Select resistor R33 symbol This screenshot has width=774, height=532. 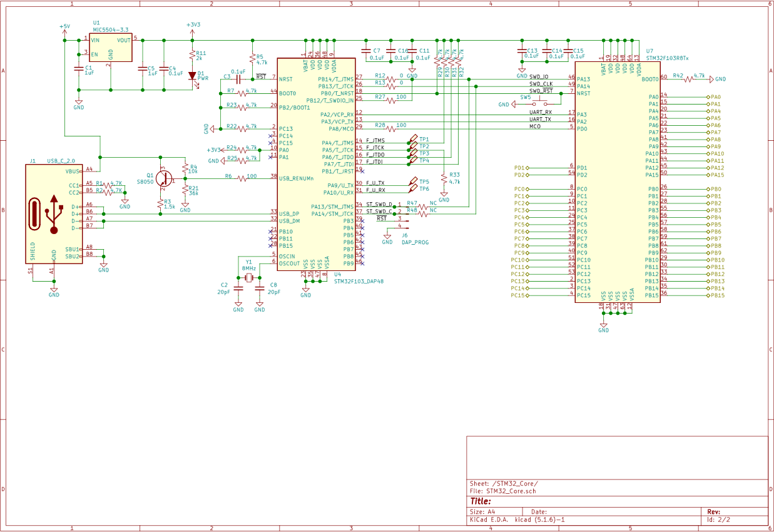click(444, 178)
